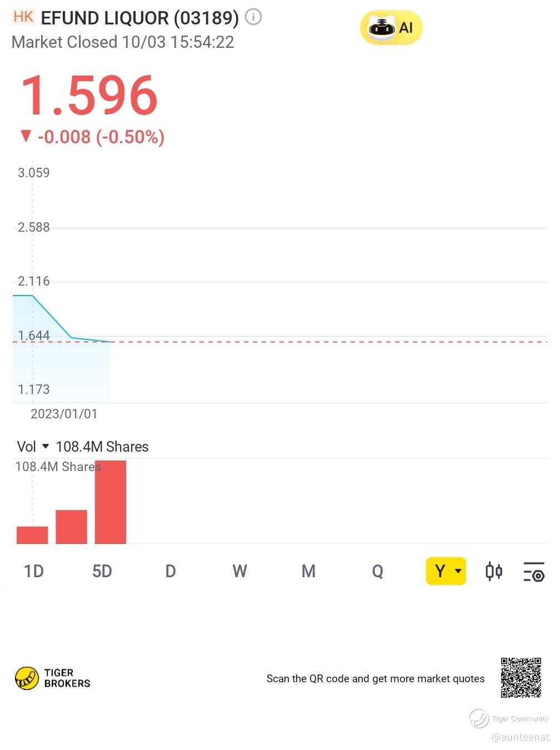Select the first red volume bar

pyautogui.click(x=32, y=535)
